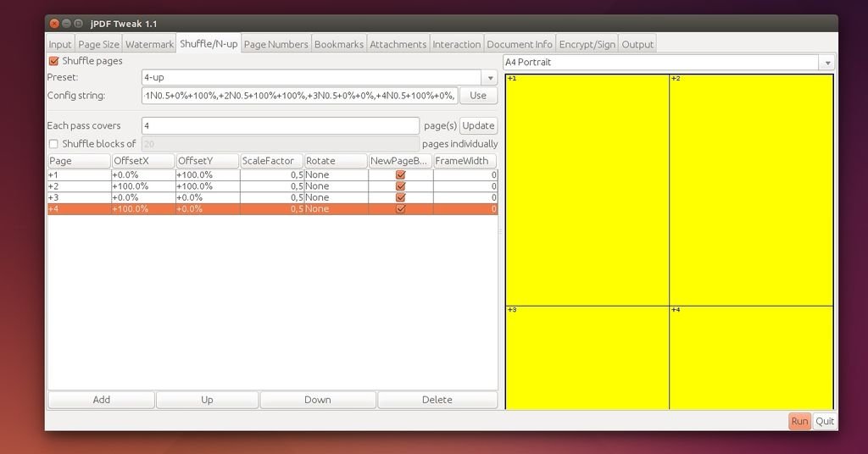Click the +1 yellow preview page

587,190
